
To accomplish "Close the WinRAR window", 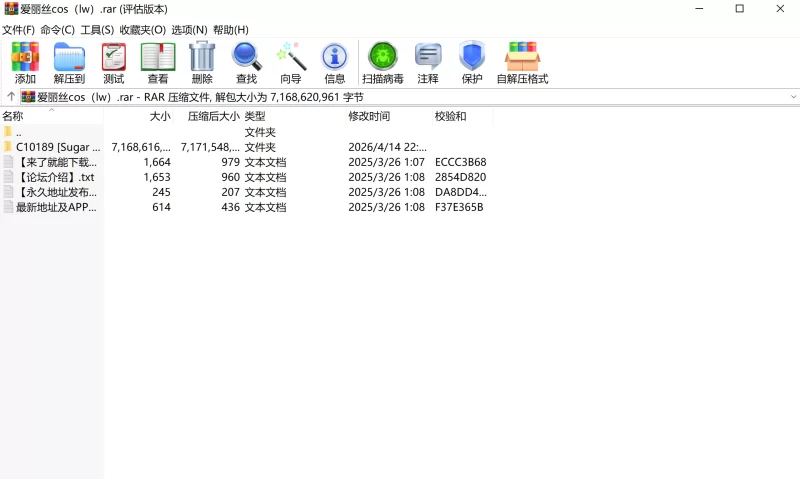I will coord(780,9).
